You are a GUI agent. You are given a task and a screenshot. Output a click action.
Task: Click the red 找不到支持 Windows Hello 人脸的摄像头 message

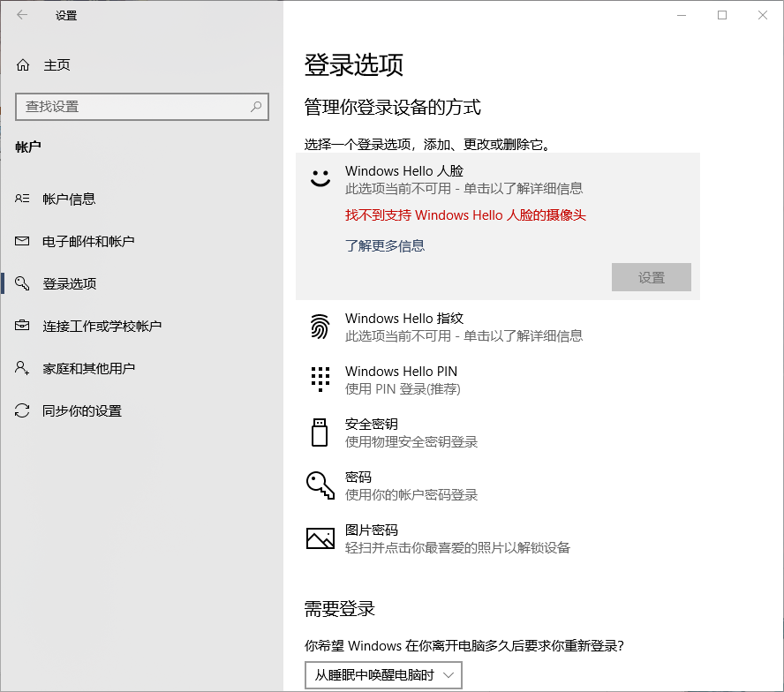[x=465, y=215]
